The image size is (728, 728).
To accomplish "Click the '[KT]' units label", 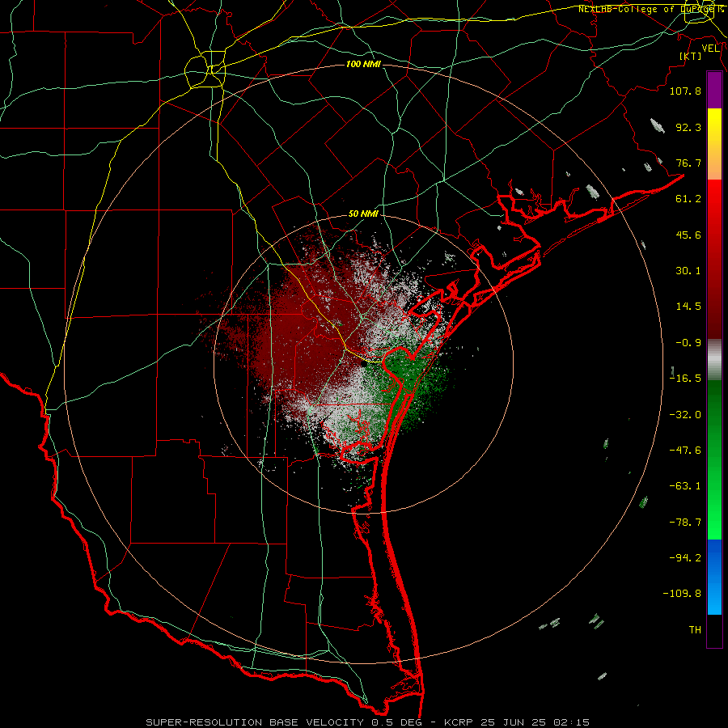I will click(x=691, y=56).
